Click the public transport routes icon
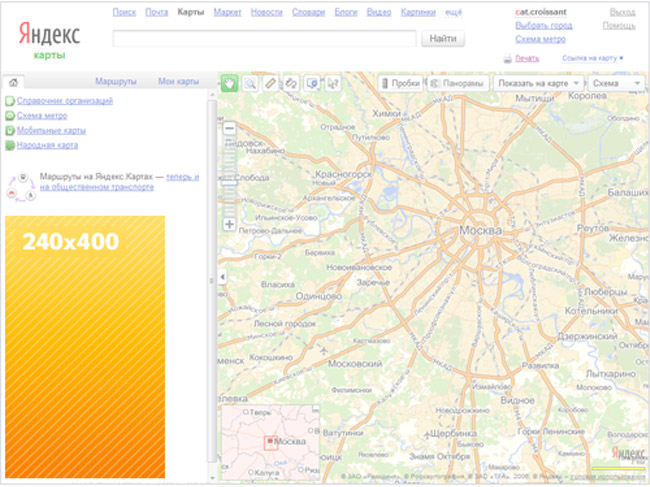This screenshot has height=487, width=650. pos(21,187)
